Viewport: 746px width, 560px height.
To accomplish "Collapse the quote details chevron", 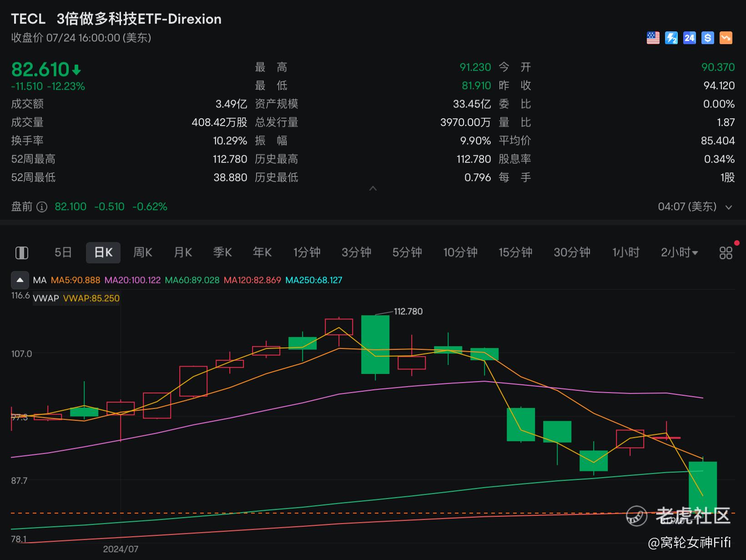I will click(x=373, y=188).
